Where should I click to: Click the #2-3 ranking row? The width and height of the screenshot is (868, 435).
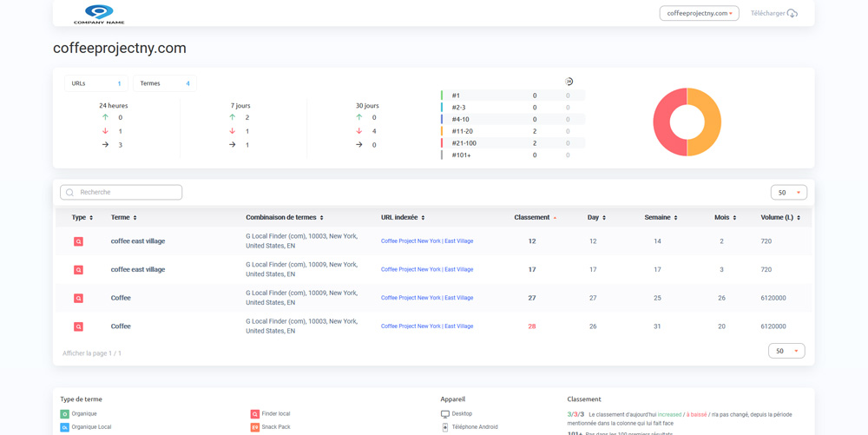513,108
